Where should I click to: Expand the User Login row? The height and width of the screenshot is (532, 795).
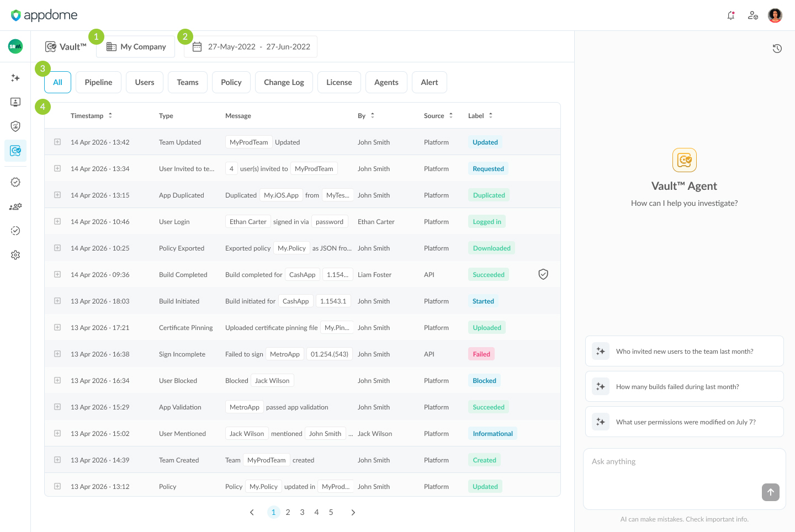pos(57,221)
